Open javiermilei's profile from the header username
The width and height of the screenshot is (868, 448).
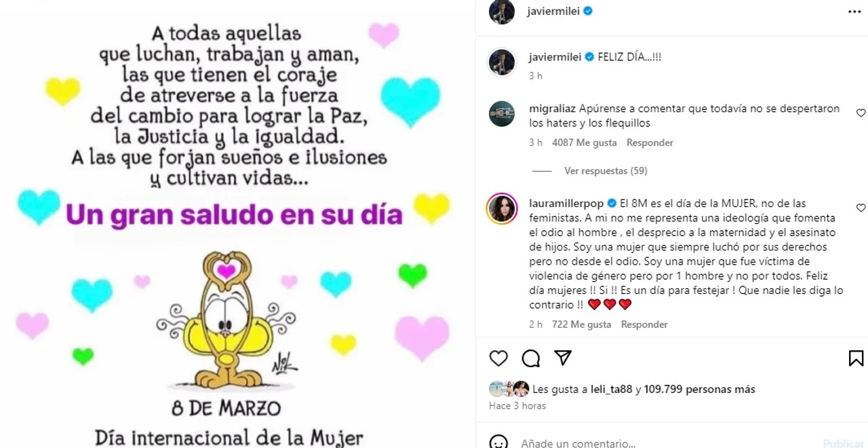[x=554, y=11]
